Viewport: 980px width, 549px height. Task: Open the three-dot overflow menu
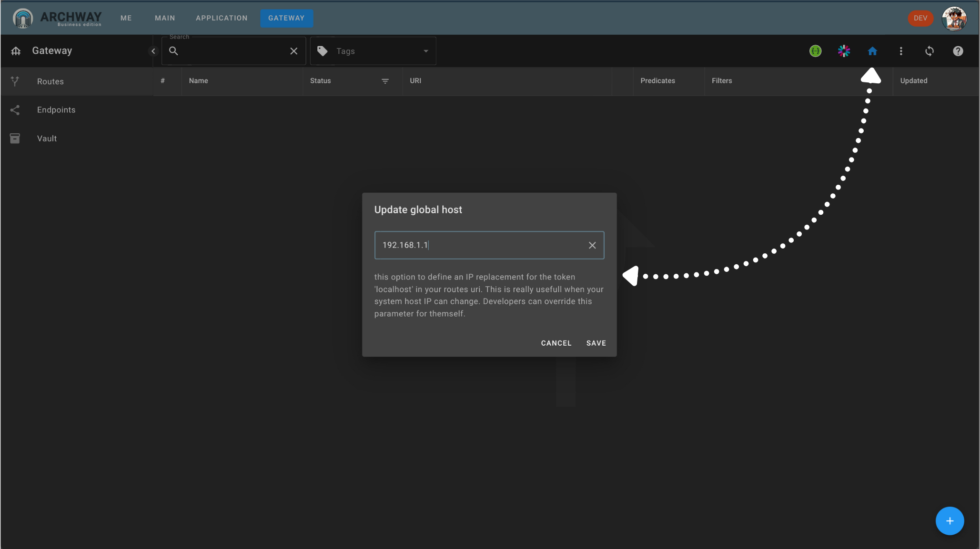900,50
